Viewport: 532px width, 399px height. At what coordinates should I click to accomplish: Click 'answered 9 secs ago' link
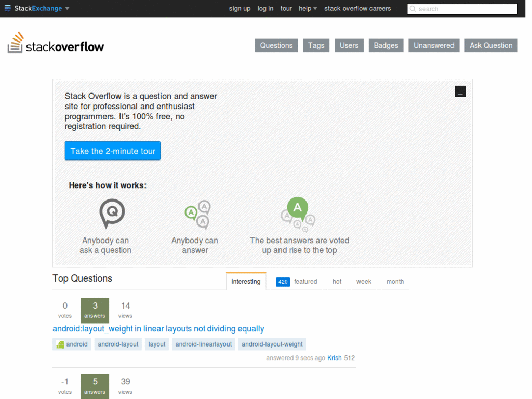pyautogui.click(x=296, y=358)
